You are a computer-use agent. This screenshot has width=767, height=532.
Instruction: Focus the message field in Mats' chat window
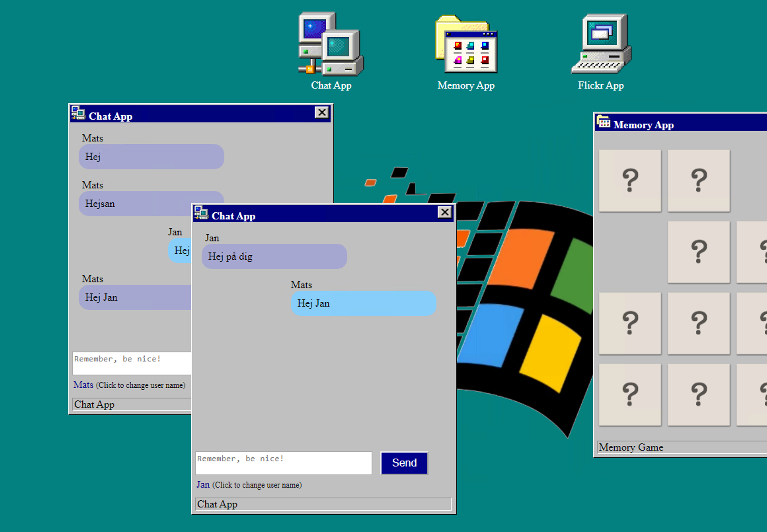coord(132,363)
